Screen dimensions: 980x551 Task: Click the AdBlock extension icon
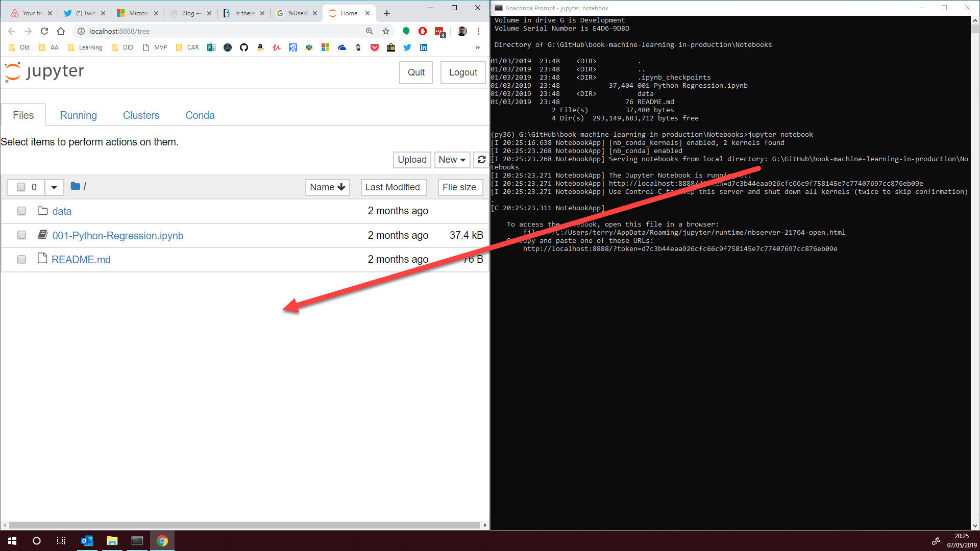(422, 31)
